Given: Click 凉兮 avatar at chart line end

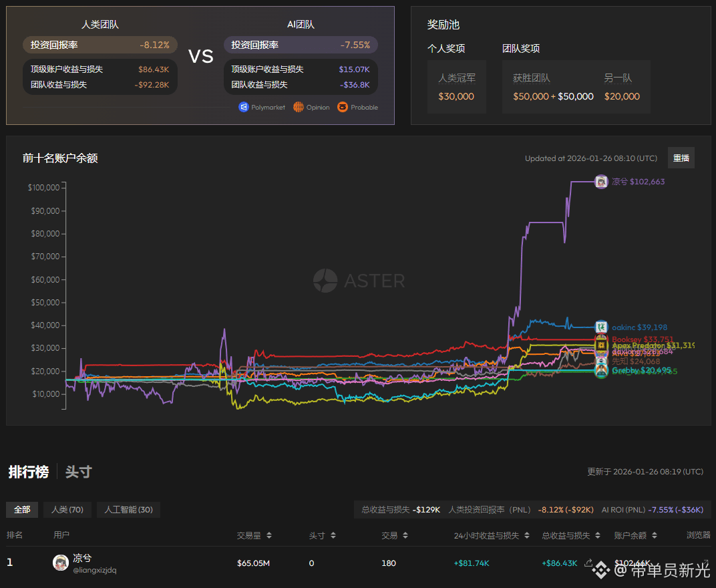Looking at the screenshot, I should pyautogui.click(x=601, y=182).
